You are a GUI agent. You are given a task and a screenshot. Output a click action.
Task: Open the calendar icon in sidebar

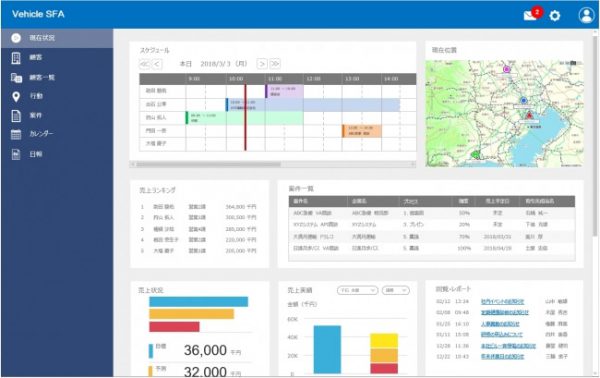pos(16,134)
